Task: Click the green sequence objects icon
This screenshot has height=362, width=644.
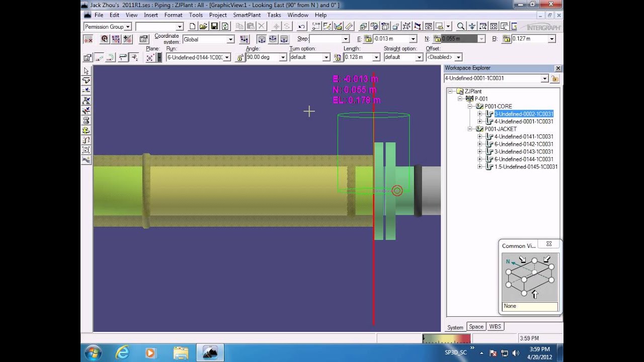Action: point(86,130)
